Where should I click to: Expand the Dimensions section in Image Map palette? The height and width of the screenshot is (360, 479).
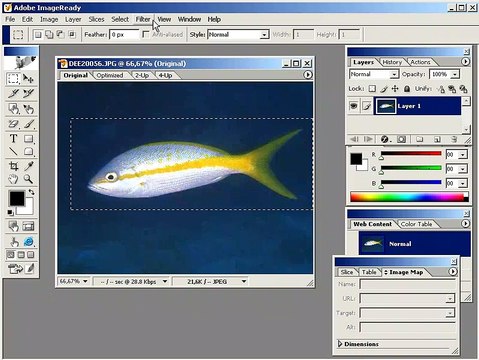click(340, 344)
